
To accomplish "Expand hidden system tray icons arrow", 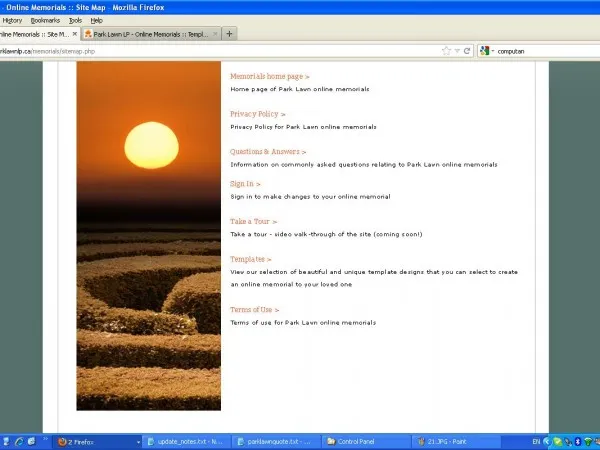I will point(549,441).
